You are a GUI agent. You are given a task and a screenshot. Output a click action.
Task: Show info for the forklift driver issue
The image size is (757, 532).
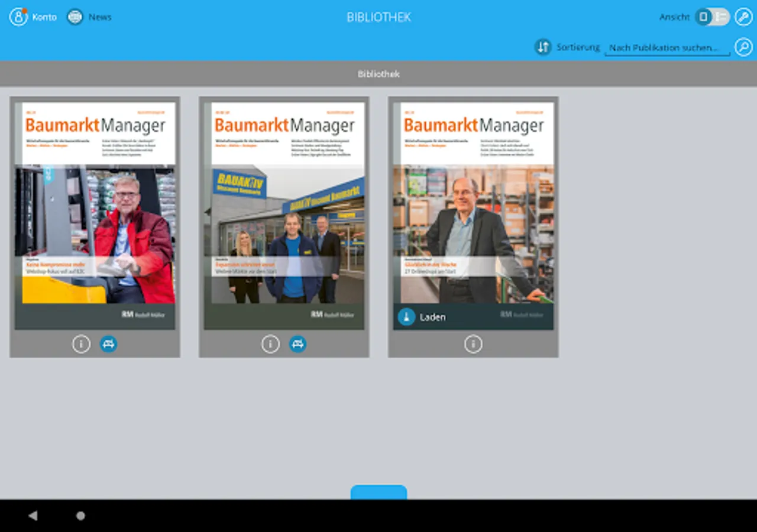point(81,344)
